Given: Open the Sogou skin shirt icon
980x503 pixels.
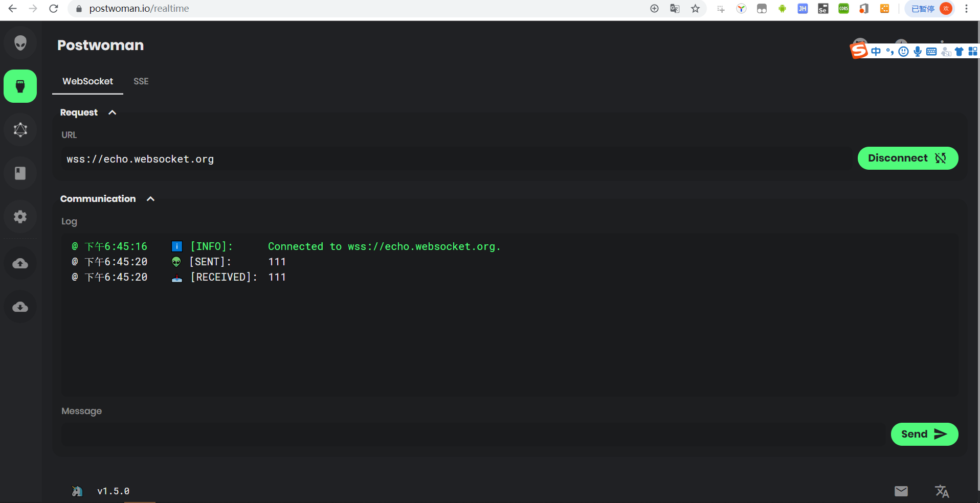Looking at the screenshot, I should coord(959,52).
